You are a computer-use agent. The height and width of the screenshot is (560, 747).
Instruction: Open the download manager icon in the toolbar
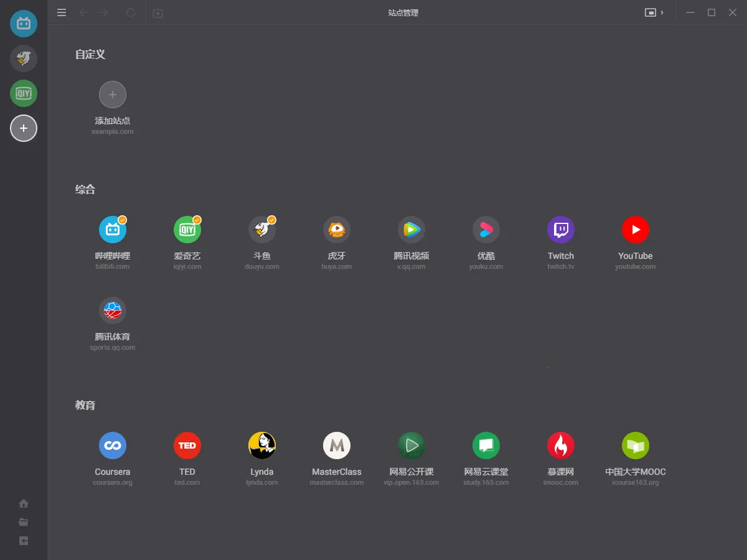(x=157, y=12)
